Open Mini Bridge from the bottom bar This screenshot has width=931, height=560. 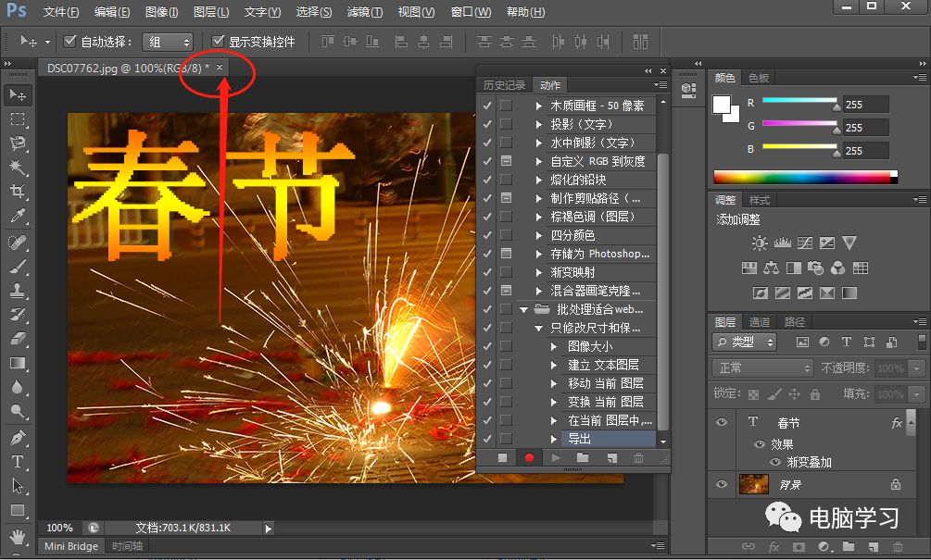[x=70, y=546]
